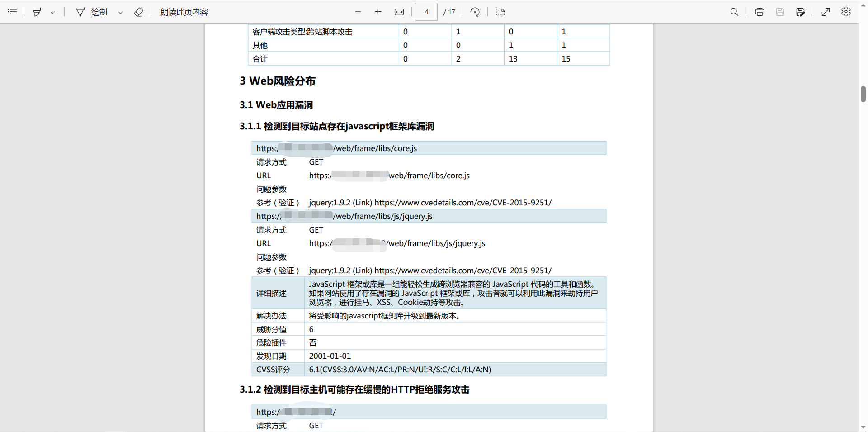
Task: Click the blue header row ending '/web/frame/libs/core.js'
Action: click(x=429, y=148)
